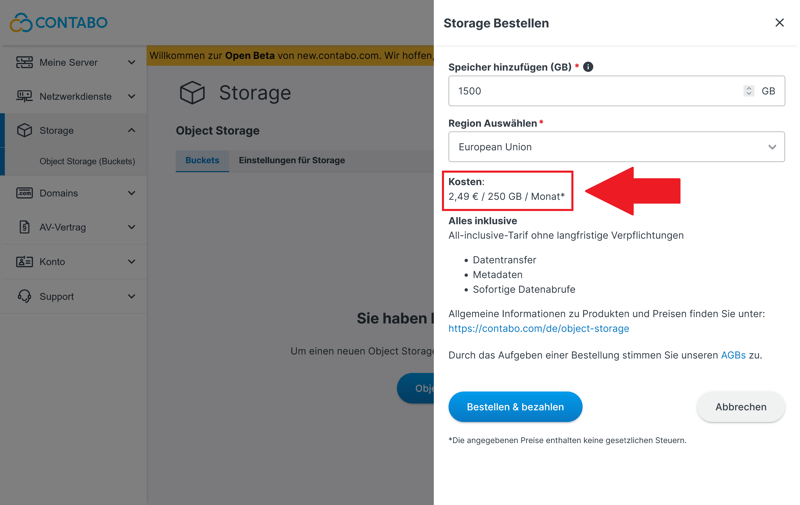
Task: Close the Storage Bestellen panel
Action: point(779,23)
